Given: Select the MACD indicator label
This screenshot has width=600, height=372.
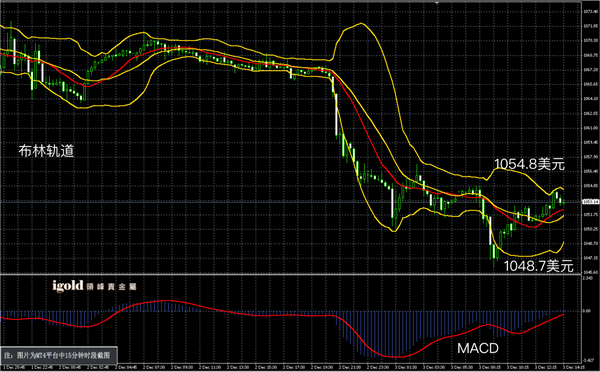Looking at the screenshot, I should (x=478, y=348).
